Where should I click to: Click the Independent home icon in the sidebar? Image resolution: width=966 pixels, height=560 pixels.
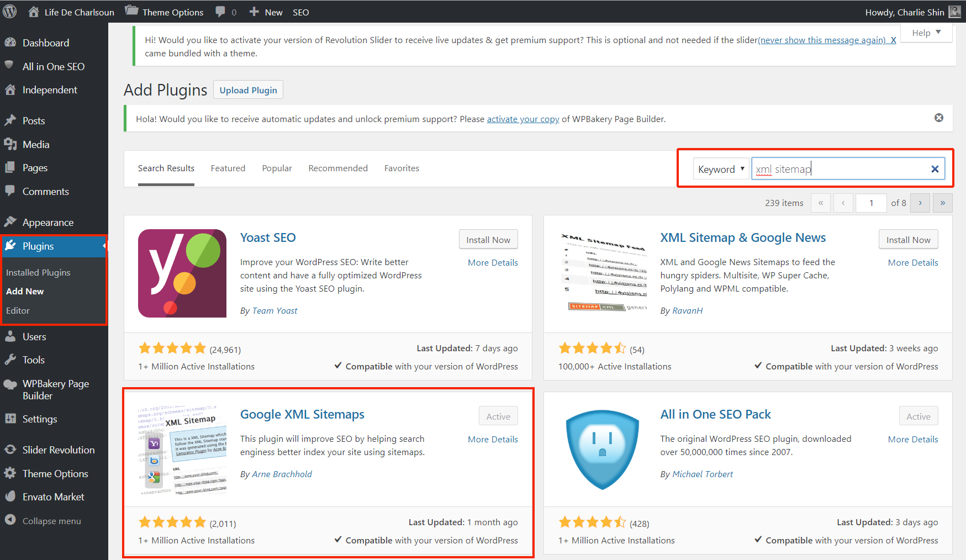10,89
